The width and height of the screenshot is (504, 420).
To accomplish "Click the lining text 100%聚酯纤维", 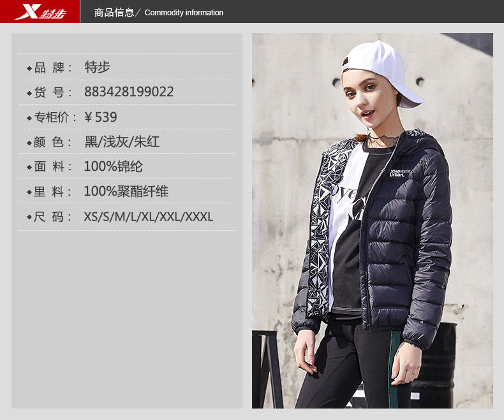I will [x=126, y=191].
